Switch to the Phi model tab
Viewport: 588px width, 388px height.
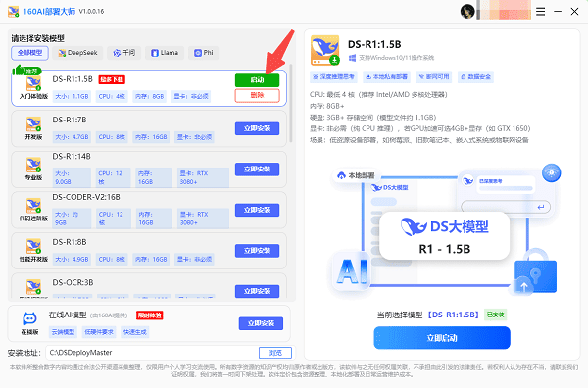203,53
